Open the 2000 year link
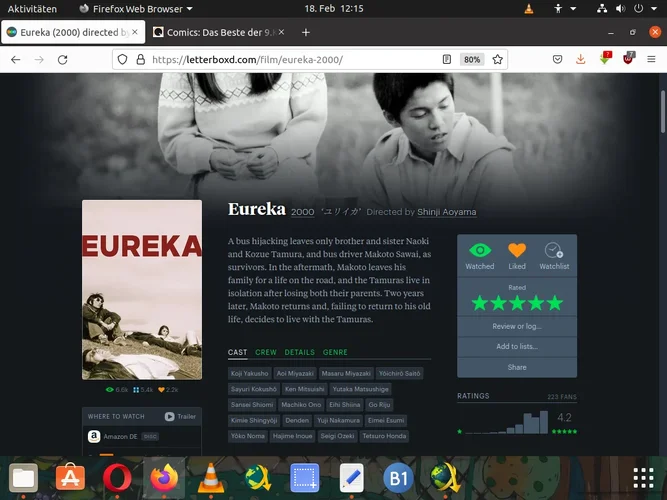The height and width of the screenshot is (500, 667). [302, 212]
